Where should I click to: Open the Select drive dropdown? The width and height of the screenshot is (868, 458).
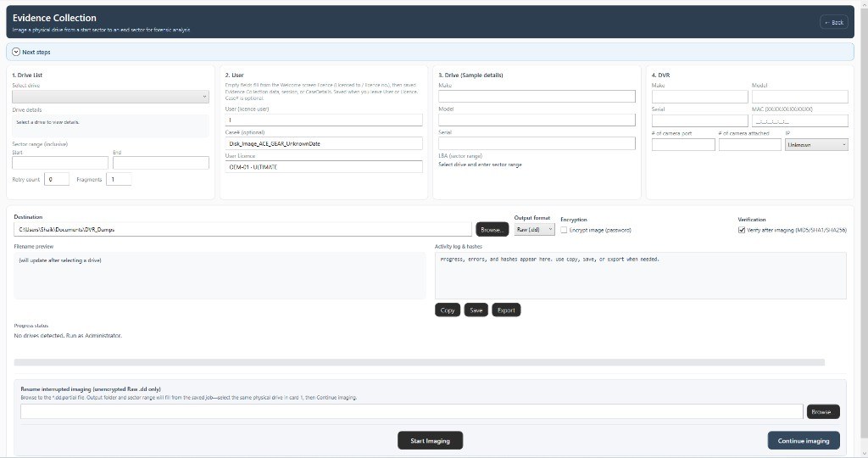(x=111, y=97)
